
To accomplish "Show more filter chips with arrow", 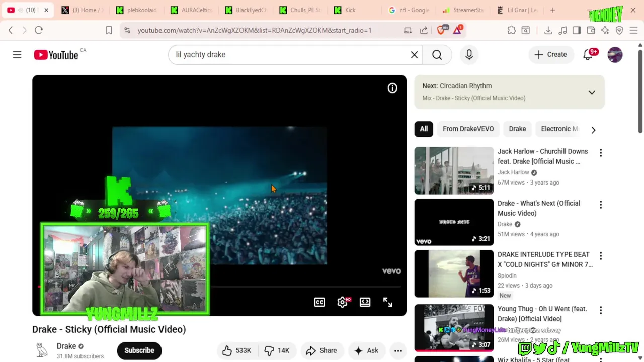I will coord(593,130).
